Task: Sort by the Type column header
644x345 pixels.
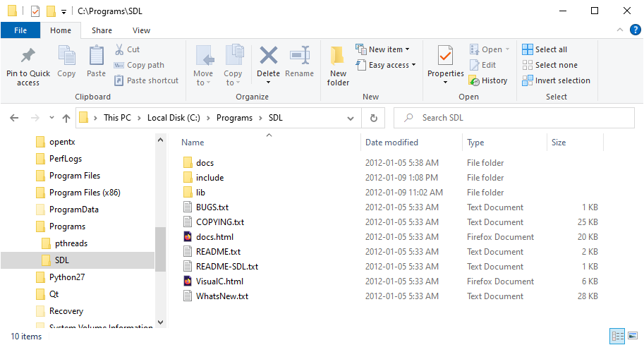Action: (x=475, y=143)
